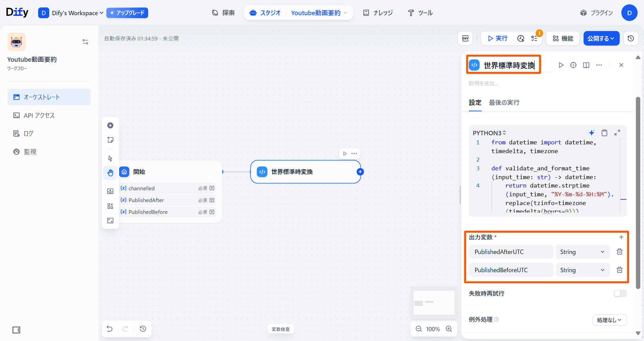
Task: Enable the 失敗時再試行 retry toggle
Action: 620,293
